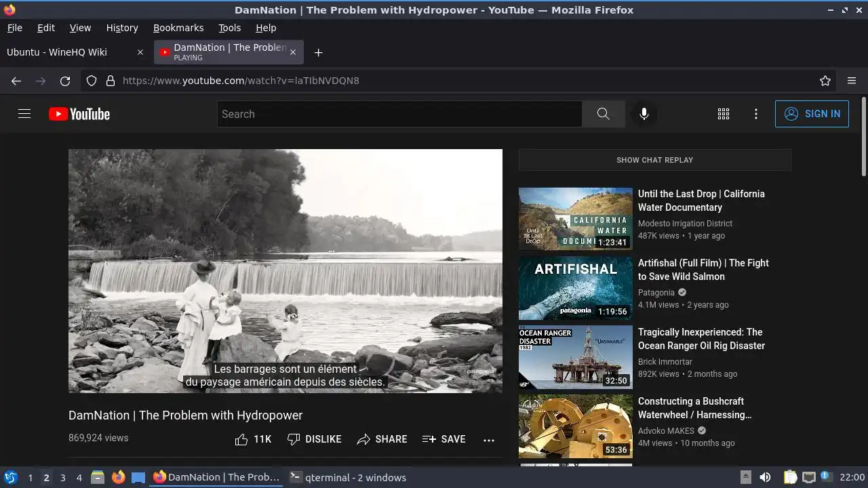View site security padlock info
The image size is (868, 488).
pyautogui.click(x=111, y=81)
